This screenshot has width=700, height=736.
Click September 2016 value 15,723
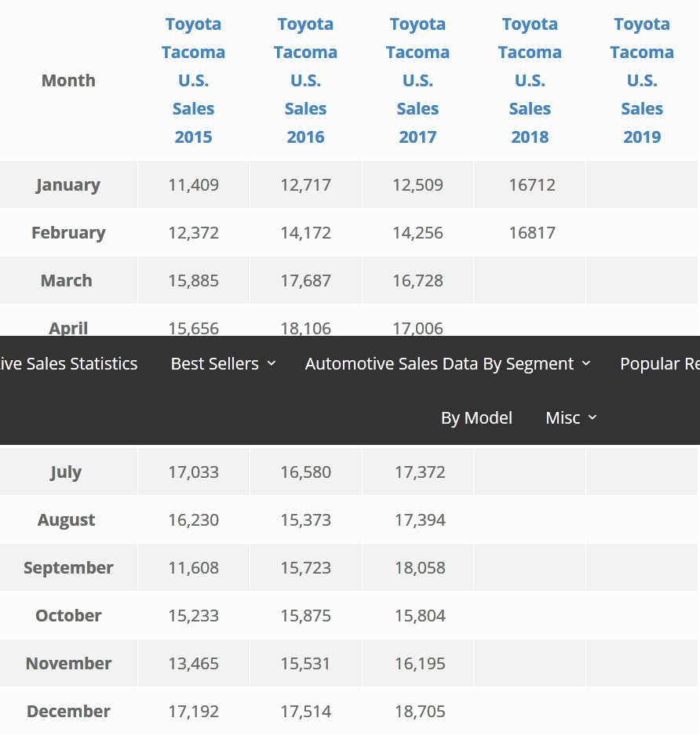pyautogui.click(x=305, y=568)
